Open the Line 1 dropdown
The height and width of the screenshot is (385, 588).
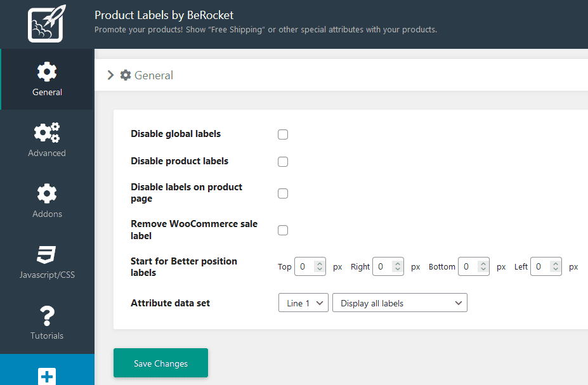pos(303,303)
